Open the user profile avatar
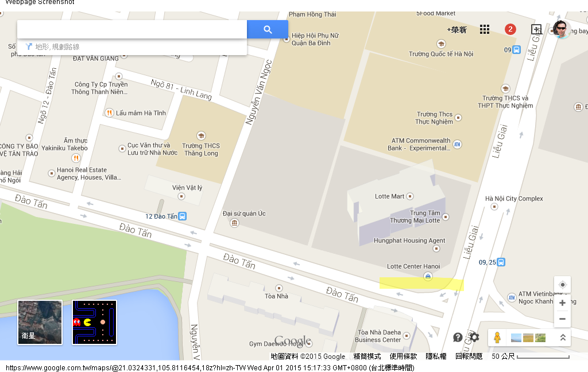 [562, 29]
